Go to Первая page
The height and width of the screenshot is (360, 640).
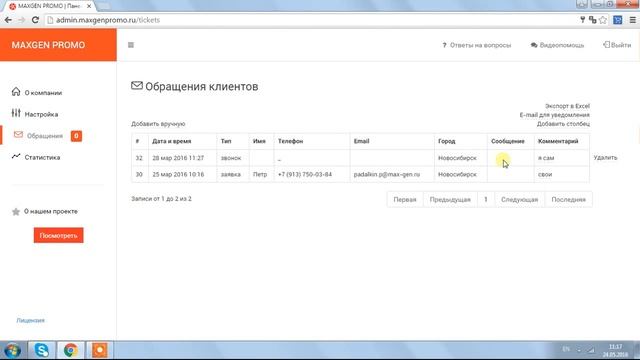click(405, 200)
